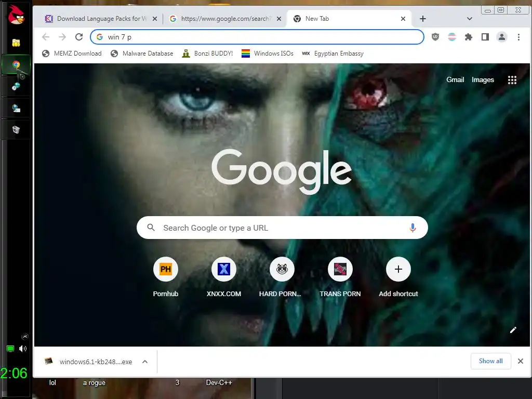Screen dimensions: 532x399
Task: Close the Download Language Packs tab
Action: (x=155, y=19)
